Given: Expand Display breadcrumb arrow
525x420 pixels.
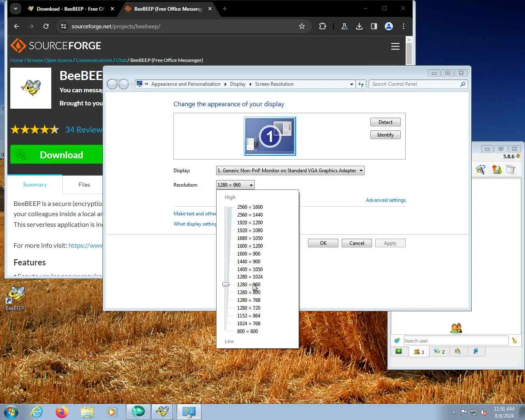Looking at the screenshot, I should tap(250, 84).
